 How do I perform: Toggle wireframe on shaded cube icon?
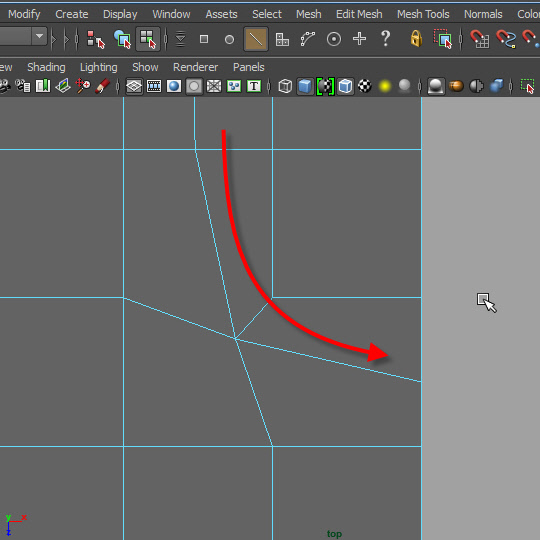tap(345, 86)
